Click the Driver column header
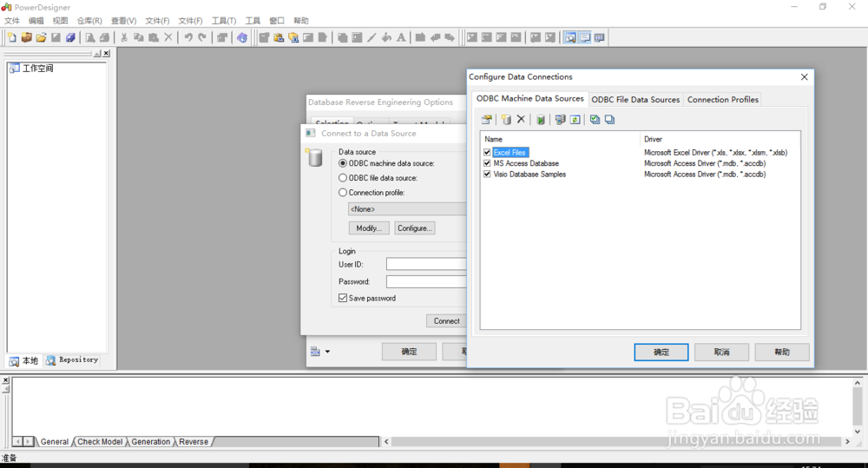The height and width of the screenshot is (468, 868). pos(720,139)
